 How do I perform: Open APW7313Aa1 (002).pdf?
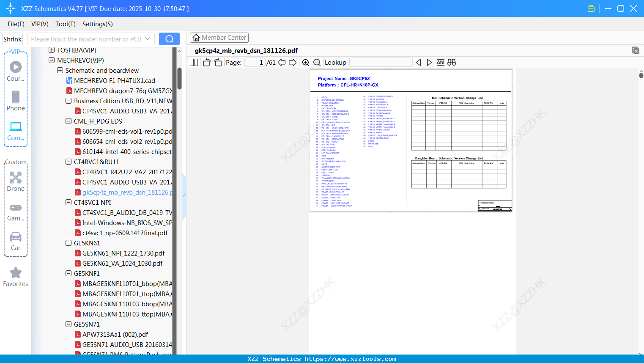(111, 335)
